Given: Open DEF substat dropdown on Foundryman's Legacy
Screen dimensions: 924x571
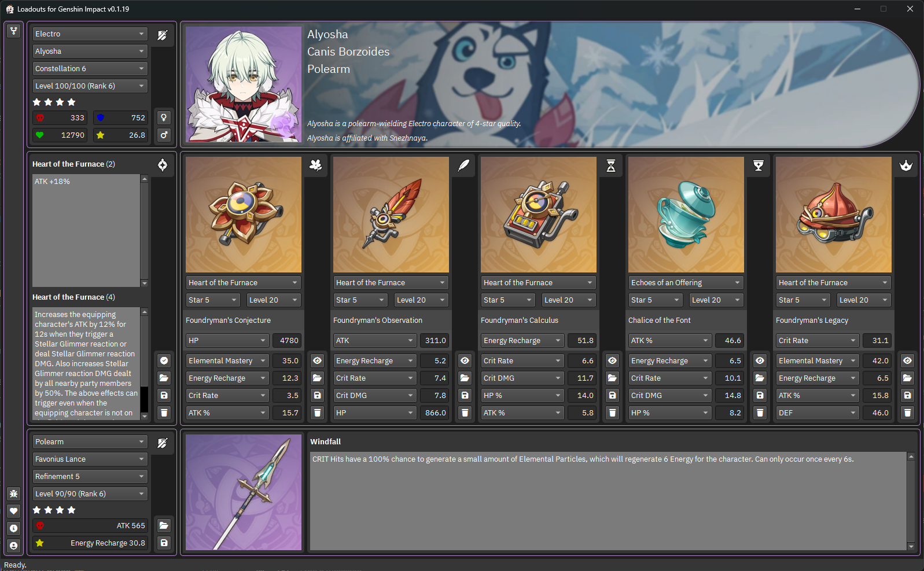Looking at the screenshot, I should (x=818, y=413).
